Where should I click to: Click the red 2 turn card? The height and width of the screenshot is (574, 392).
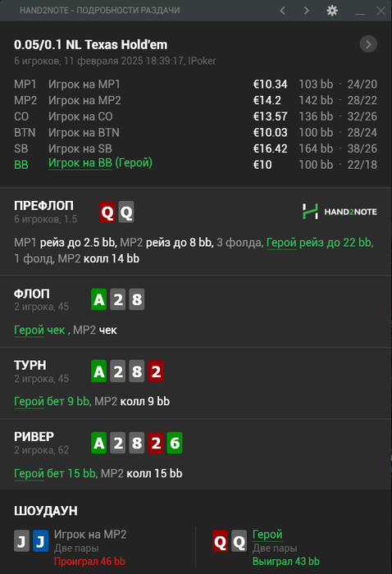pos(156,371)
